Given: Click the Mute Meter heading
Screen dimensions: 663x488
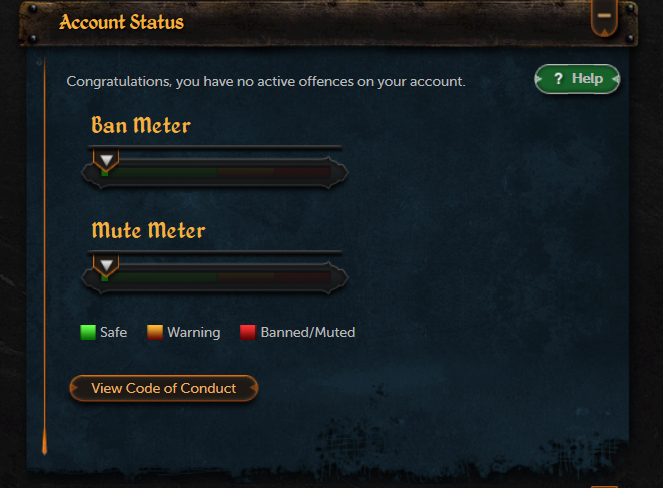Looking at the screenshot, I should tap(148, 230).
